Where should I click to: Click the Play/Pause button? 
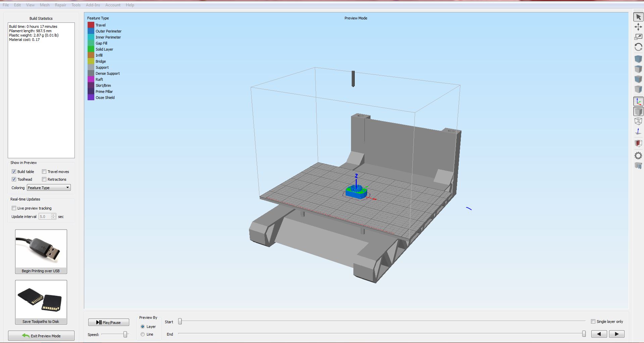[108, 322]
